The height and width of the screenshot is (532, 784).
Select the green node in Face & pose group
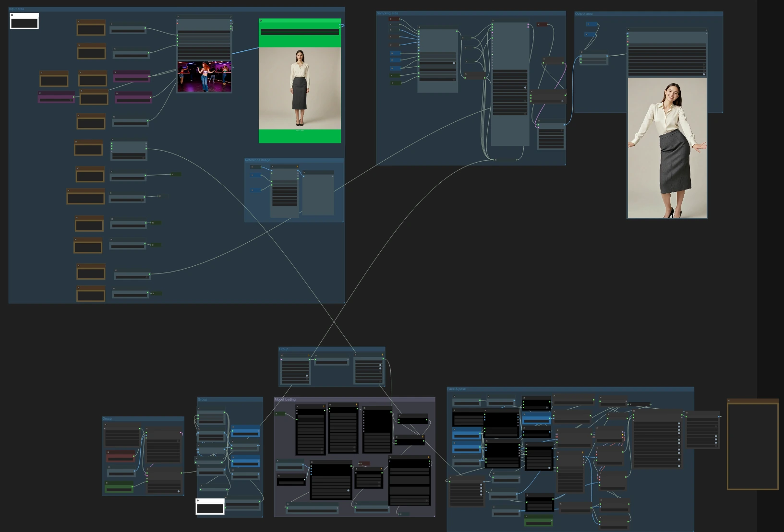click(x=539, y=520)
